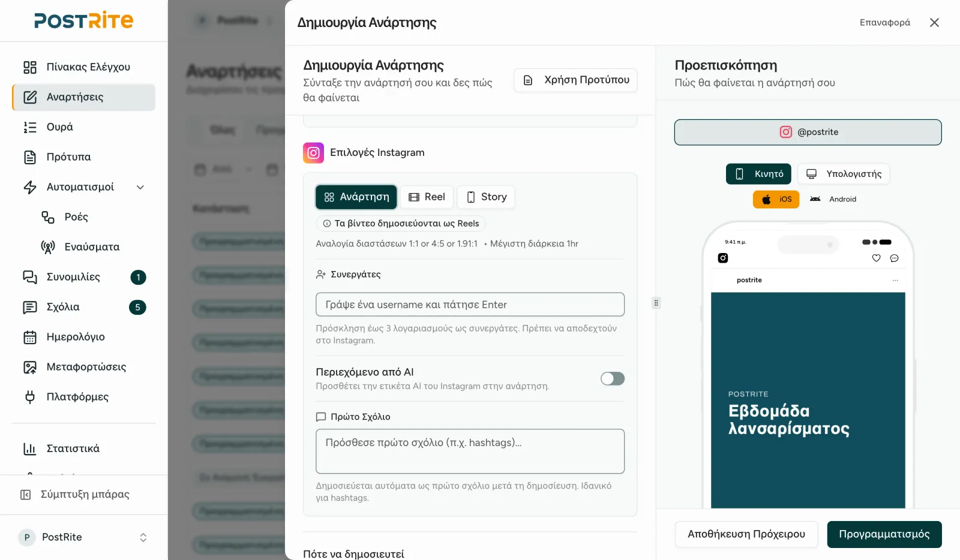Click the Μεταφορτώσεις image icon
This screenshot has width=960, height=560.
[x=30, y=367]
